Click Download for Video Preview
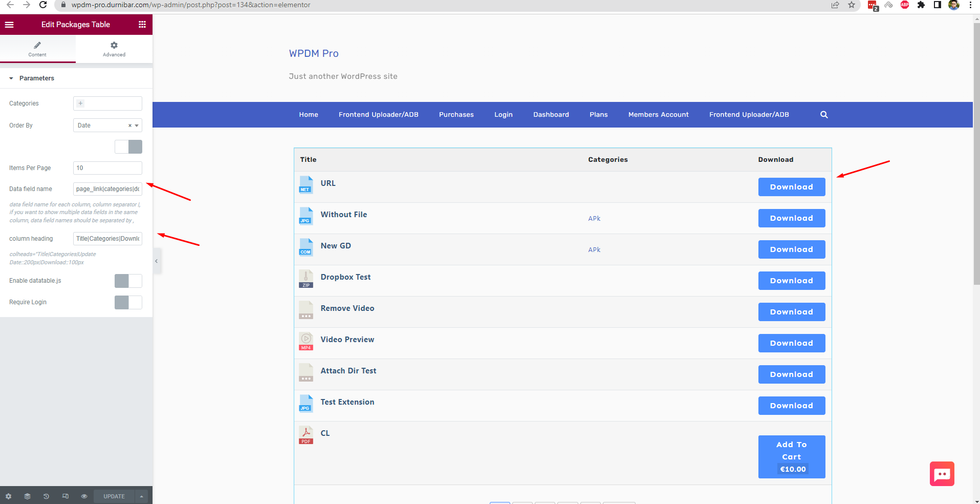Image resolution: width=980 pixels, height=504 pixels. tap(792, 343)
